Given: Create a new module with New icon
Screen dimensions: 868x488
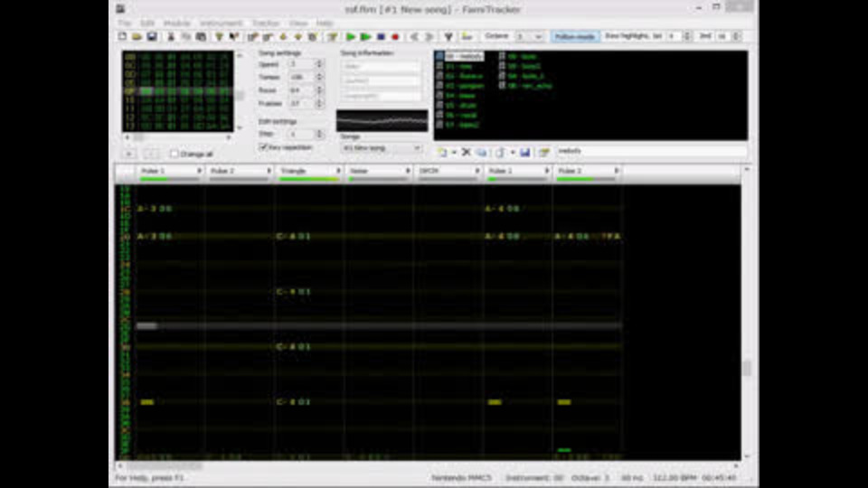Looking at the screenshot, I should tap(122, 36).
